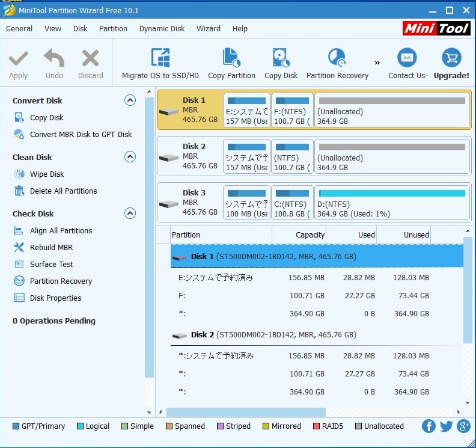Viewport: 476px width, 448px height.
Task: Collapse the Clean Disk section
Action: (130, 157)
